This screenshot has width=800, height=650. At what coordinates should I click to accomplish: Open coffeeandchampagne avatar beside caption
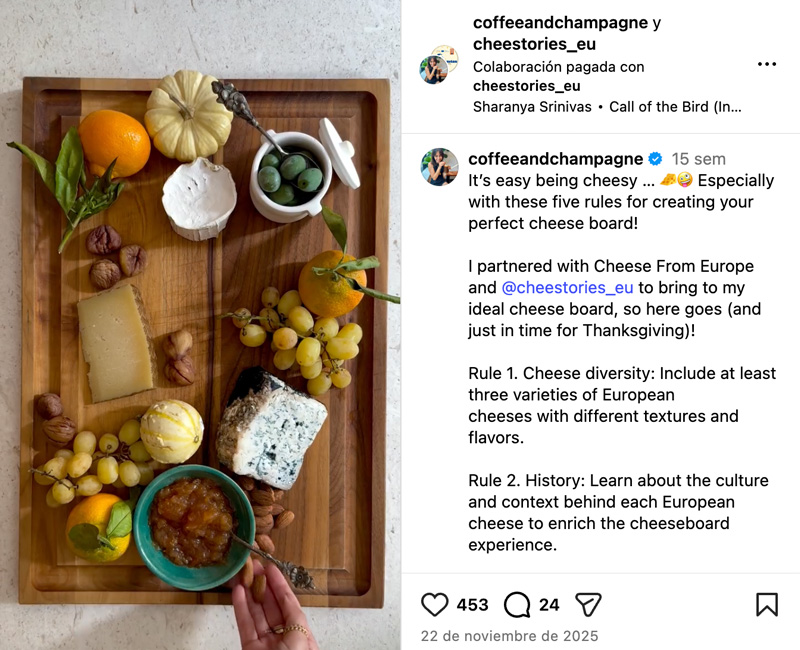[439, 167]
